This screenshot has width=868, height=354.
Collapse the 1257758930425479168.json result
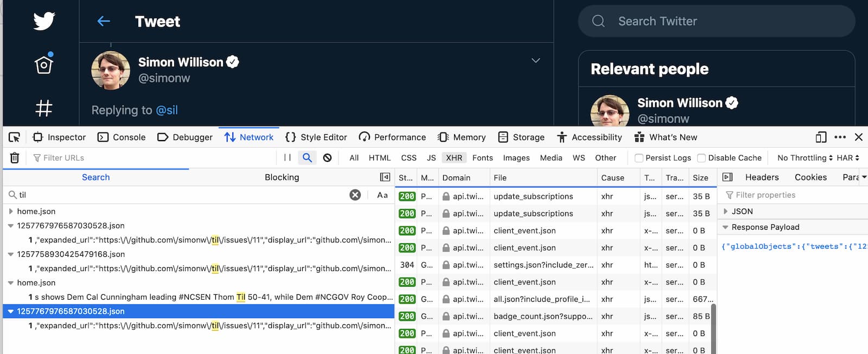(x=11, y=254)
